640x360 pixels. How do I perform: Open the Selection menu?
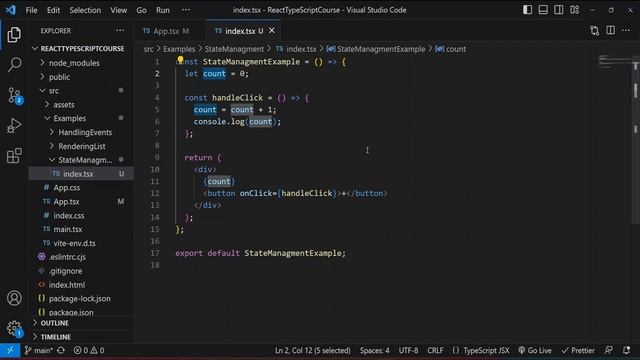click(85, 10)
